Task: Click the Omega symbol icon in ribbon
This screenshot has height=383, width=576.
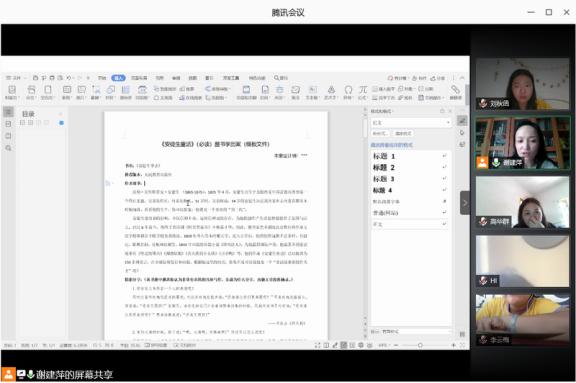Action: [x=348, y=90]
